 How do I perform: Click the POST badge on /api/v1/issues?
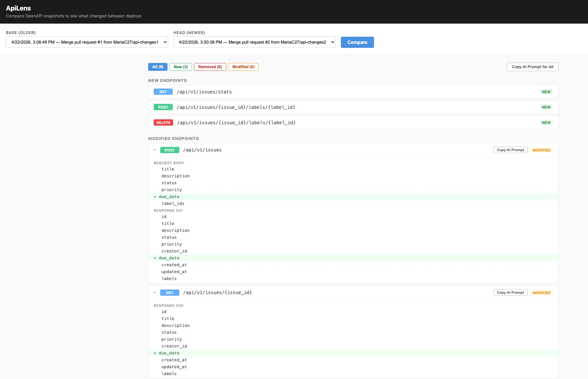click(169, 150)
